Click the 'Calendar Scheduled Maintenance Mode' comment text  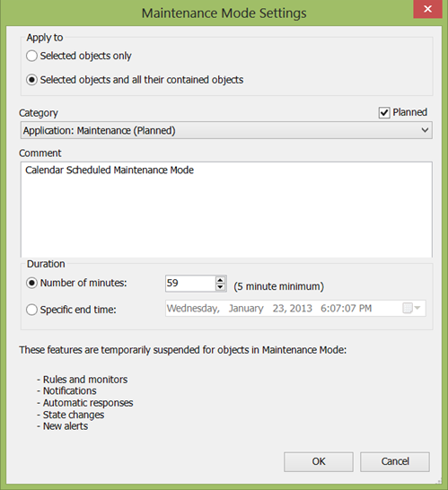coord(110,171)
